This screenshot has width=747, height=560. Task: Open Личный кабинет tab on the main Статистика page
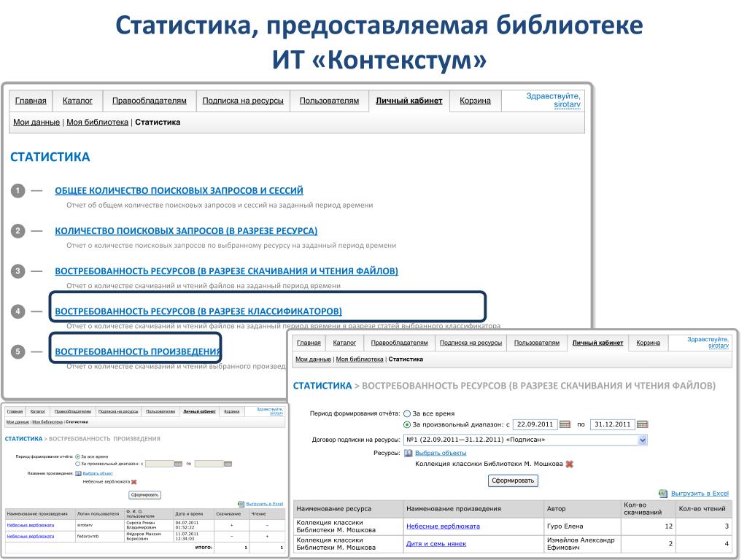(x=409, y=101)
